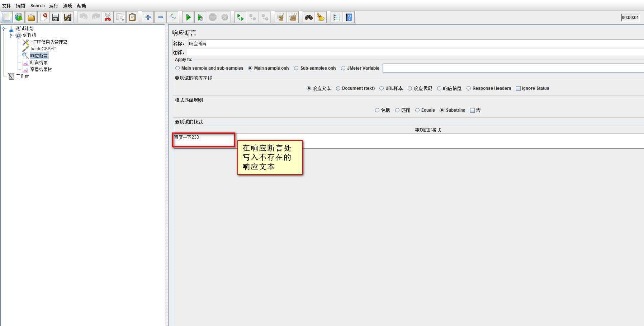This screenshot has width=644, height=326.
Task: Open the Function helper list icon
Action: [x=336, y=17]
